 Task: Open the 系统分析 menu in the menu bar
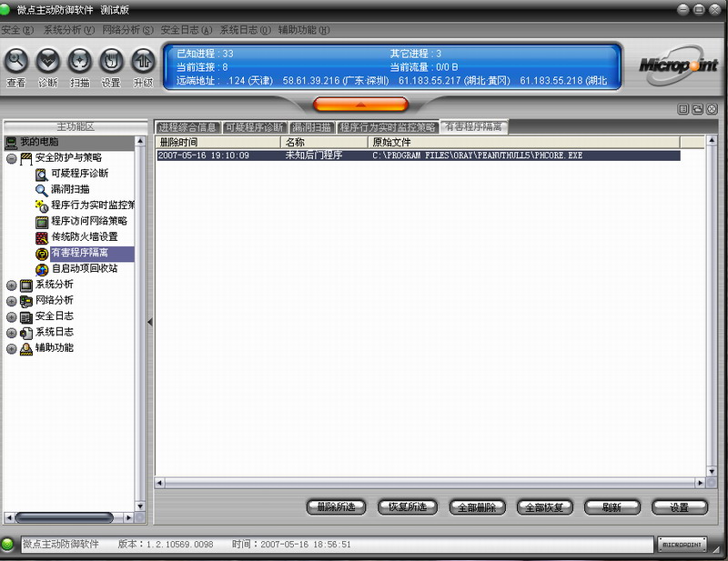(69, 30)
